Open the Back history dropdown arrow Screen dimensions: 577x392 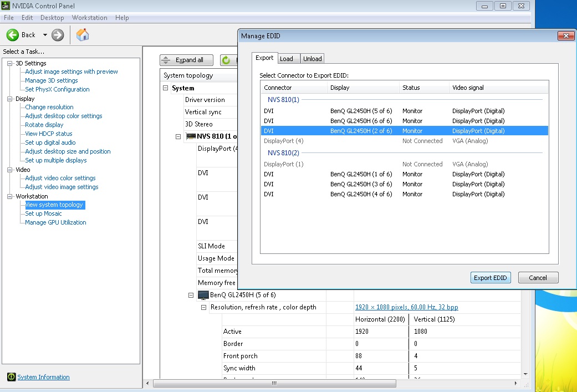tap(45, 35)
